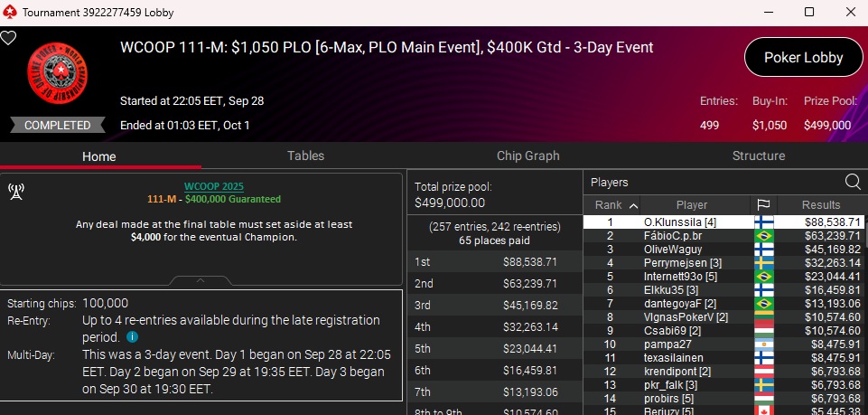Select the 1st place prize row
This screenshot has width=868, height=415.
point(494,261)
